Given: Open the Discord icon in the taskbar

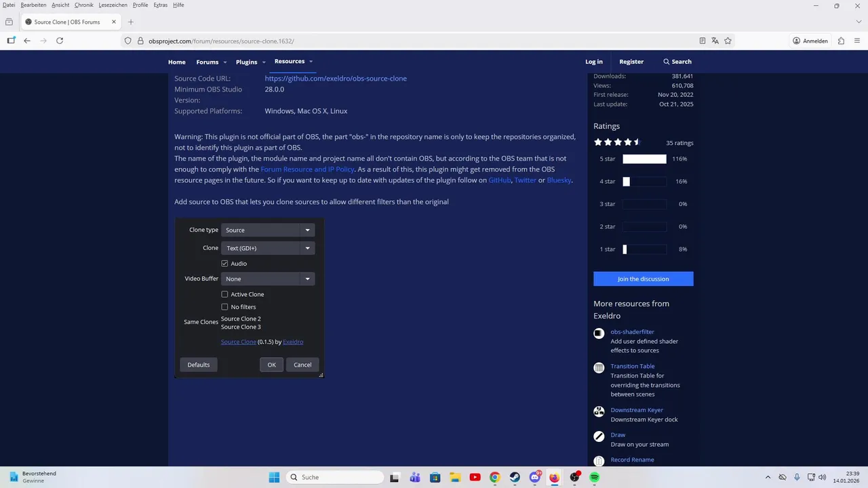Looking at the screenshot, I should (x=535, y=477).
